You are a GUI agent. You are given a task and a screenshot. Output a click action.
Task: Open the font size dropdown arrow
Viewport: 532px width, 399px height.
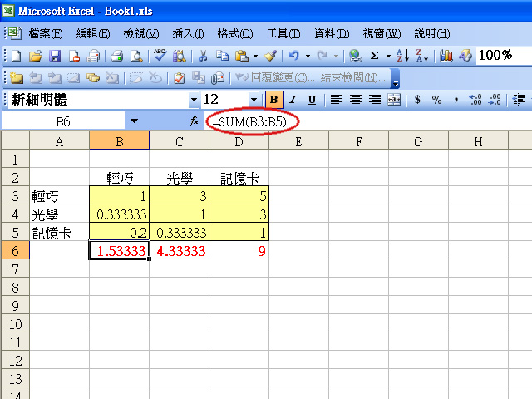[x=254, y=100]
